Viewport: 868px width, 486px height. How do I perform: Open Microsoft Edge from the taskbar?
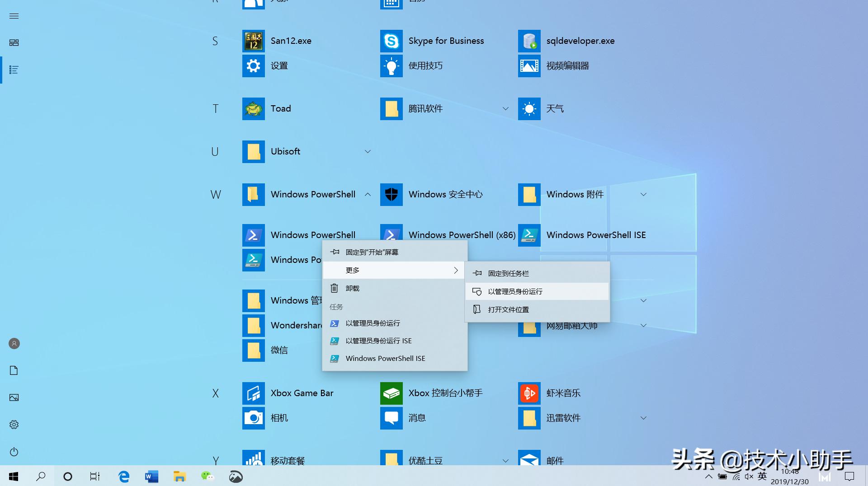[x=123, y=477]
